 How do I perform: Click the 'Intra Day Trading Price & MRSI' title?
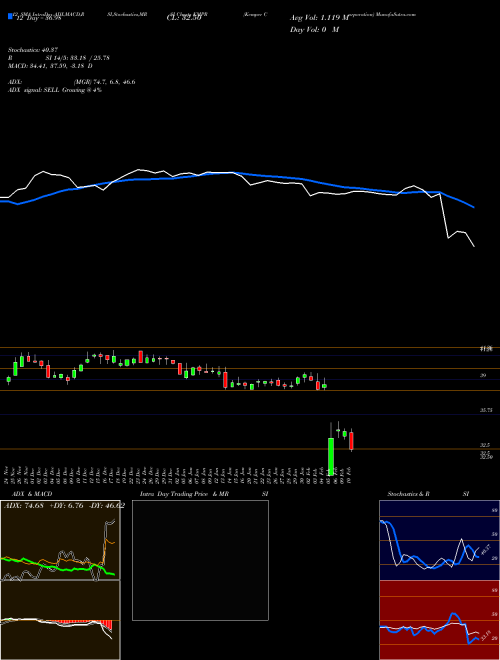point(204,494)
